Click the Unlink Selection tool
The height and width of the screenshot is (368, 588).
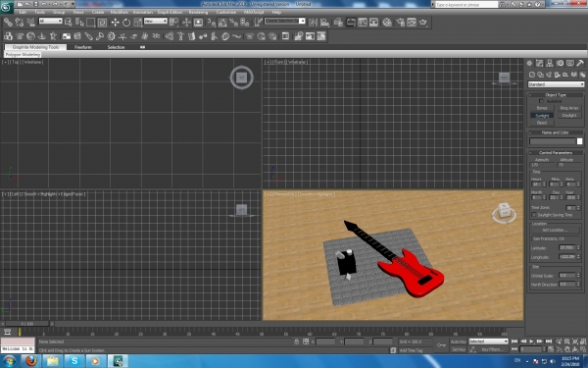click(x=20, y=23)
